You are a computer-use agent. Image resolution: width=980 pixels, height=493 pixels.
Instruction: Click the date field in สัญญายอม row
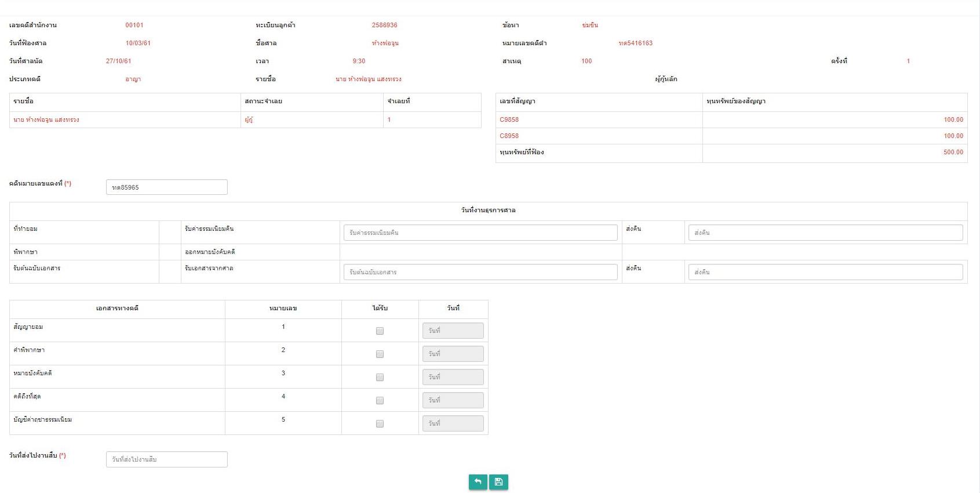453,331
